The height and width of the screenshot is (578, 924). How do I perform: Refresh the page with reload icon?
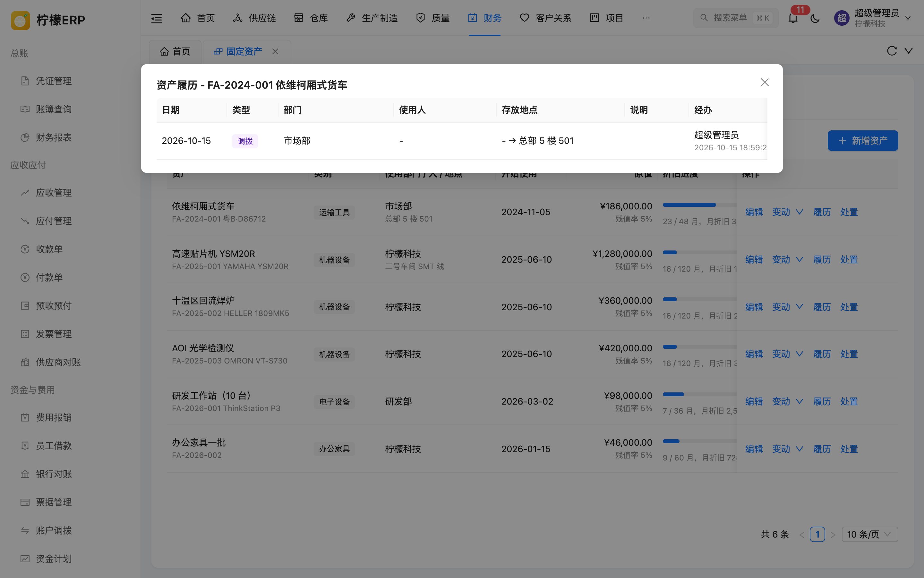tap(892, 51)
